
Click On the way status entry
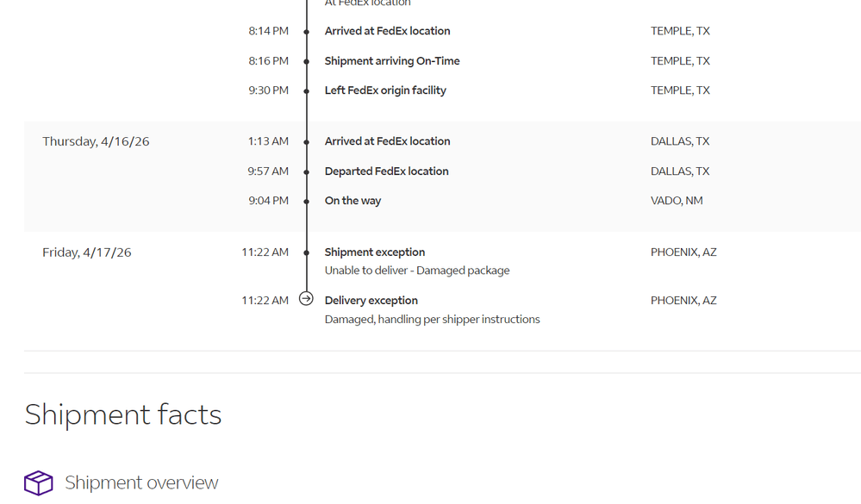pos(353,201)
